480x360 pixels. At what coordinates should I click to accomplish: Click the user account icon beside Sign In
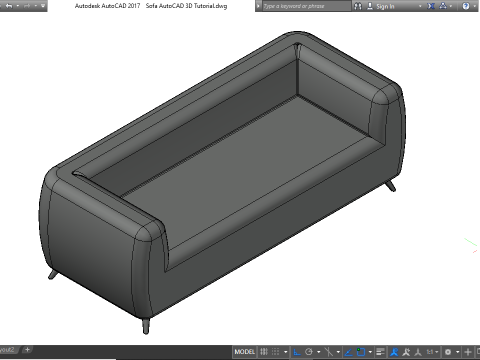[370, 6]
